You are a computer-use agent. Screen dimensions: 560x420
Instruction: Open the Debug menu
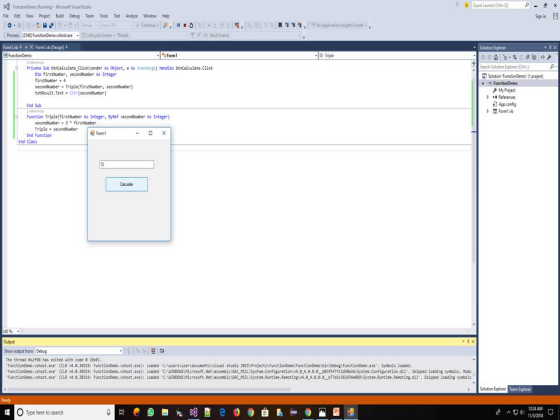(74, 16)
